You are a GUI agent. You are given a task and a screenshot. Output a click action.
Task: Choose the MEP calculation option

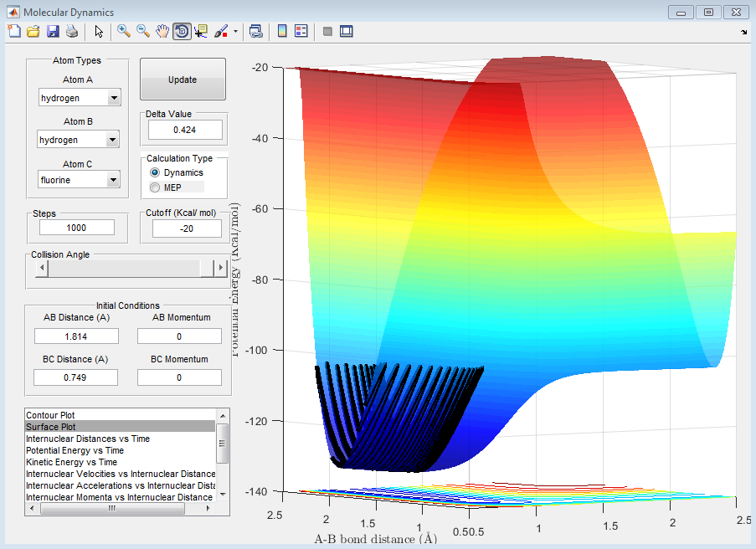155,187
